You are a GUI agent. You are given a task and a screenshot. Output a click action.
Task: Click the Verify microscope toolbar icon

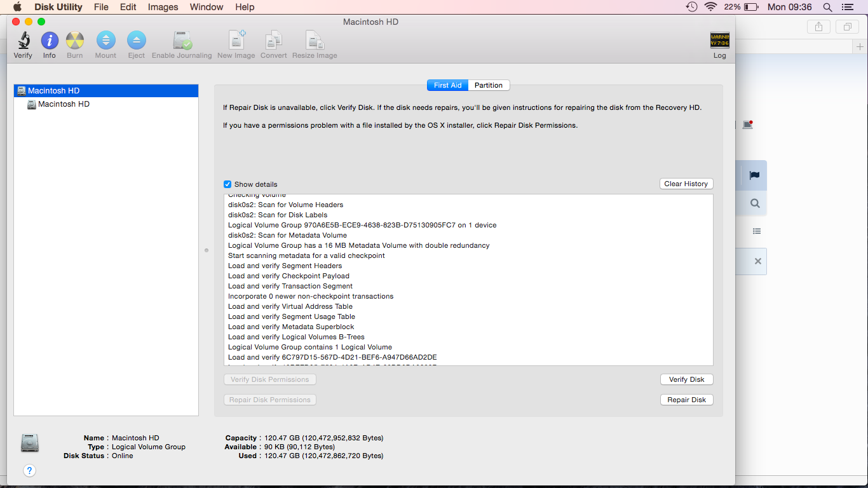pyautogui.click(x=23, y=41)
